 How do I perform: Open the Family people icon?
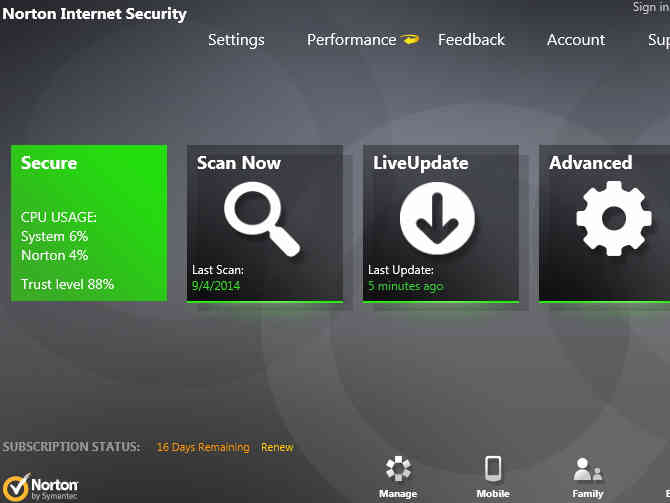click(587, 469)
